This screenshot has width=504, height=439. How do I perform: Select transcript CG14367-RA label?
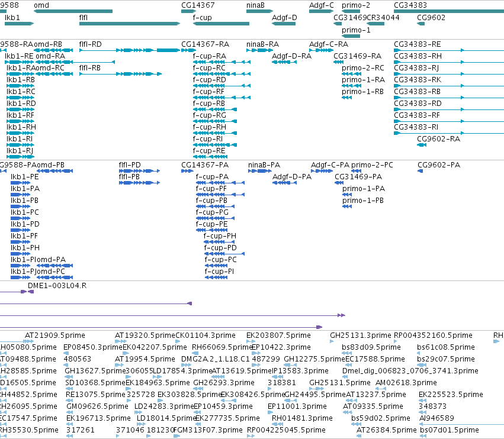(x=205, y=44)
